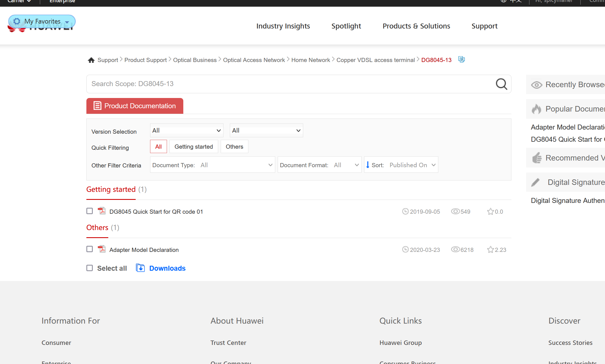605x364 pixels.
Task: Open popular DG8045 Quick Start sidebar link
Action: 568,139
